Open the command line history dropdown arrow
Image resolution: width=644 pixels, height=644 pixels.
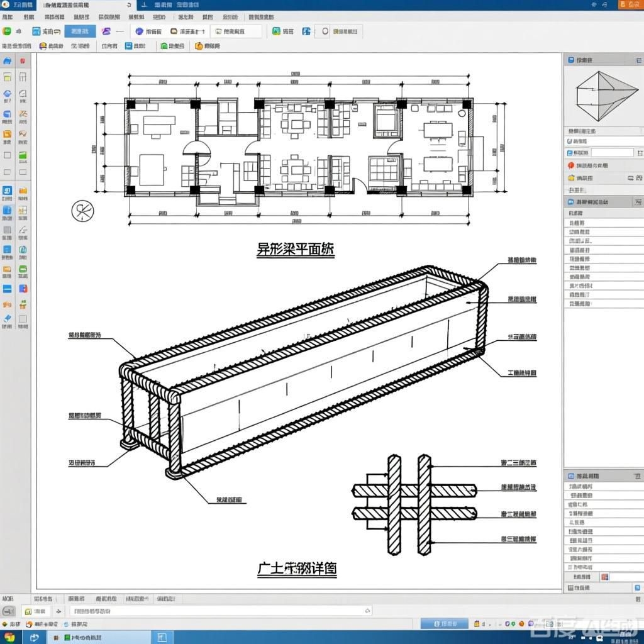[x=367, y=611]
